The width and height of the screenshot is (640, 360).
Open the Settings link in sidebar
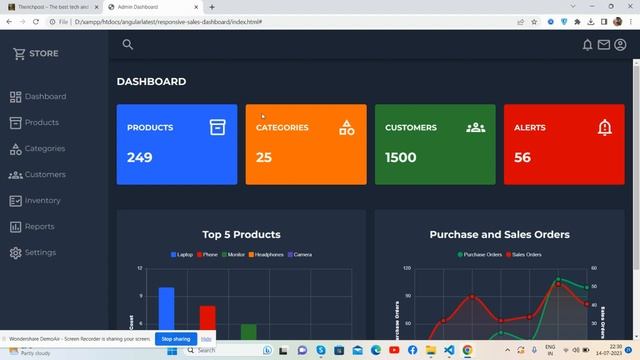pos(40,253)
